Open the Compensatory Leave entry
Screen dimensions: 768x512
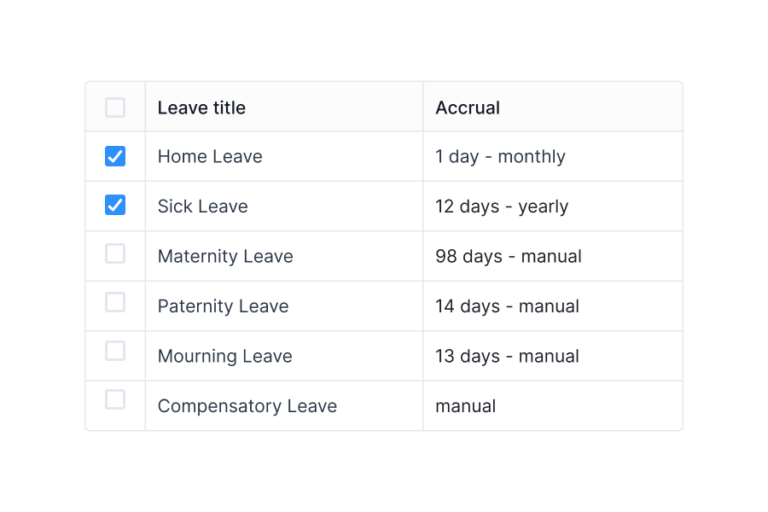pyautogui.click(x=247, y=407)
